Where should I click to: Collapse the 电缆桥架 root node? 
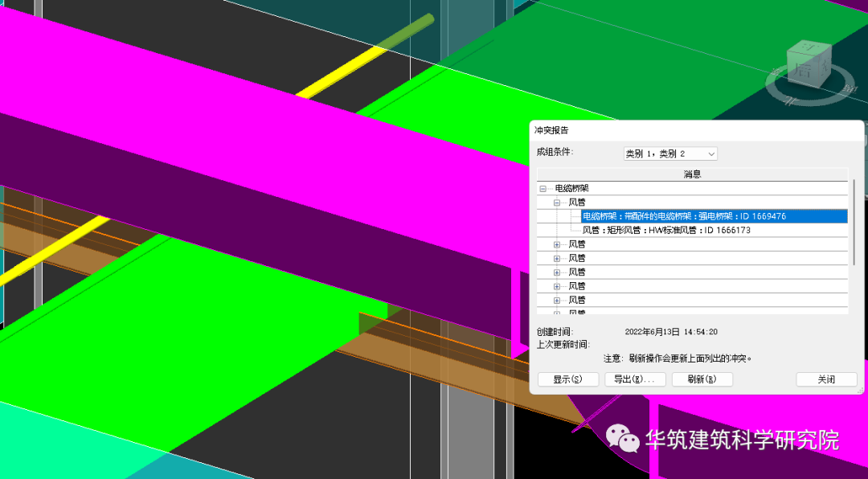coord(542,189)
